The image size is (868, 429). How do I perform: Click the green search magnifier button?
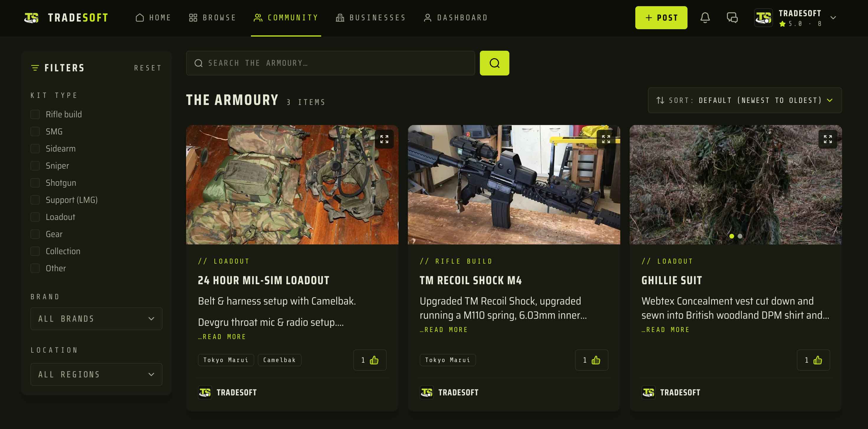[494, 63]
